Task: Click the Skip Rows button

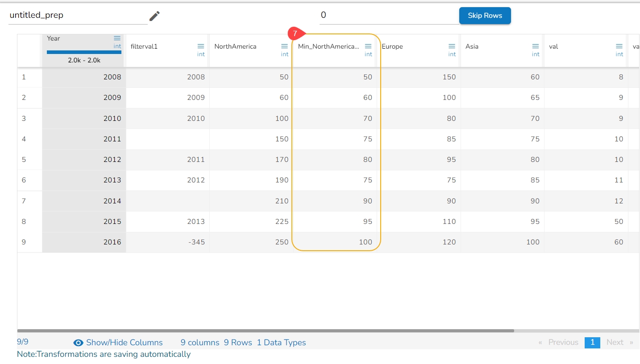Action: (x=485, y=16)
